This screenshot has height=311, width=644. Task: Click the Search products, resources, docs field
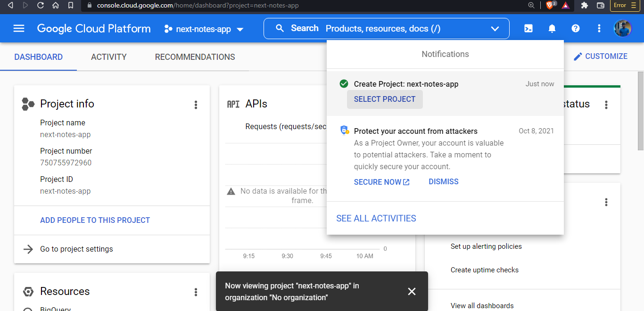(x=387, y=28)
